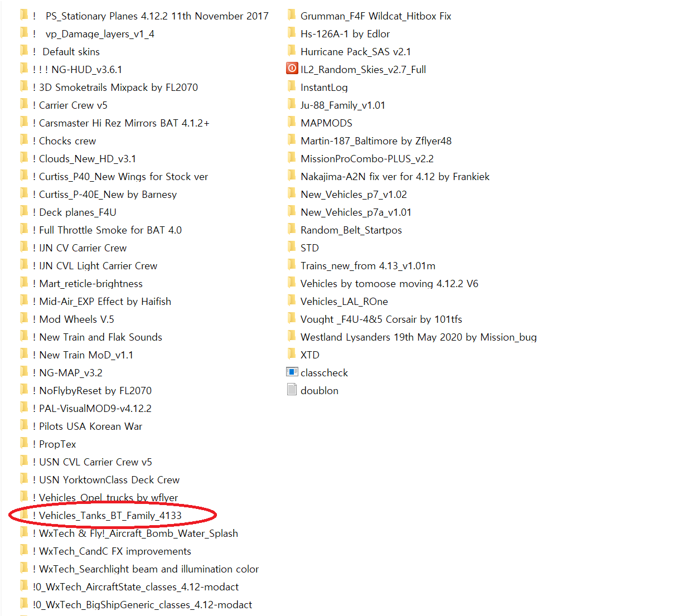Image resolution: width=692 pixels, height=616 pixels.
Task: Select WxTech_Searchlight beam and illumination color
Action: (146, 569)
